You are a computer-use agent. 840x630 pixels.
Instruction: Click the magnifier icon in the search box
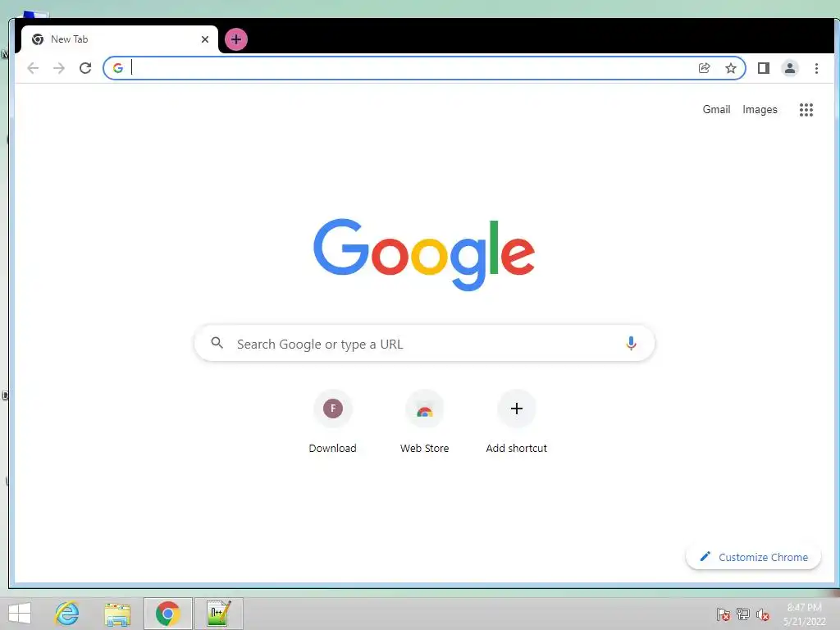pos(217,343)
